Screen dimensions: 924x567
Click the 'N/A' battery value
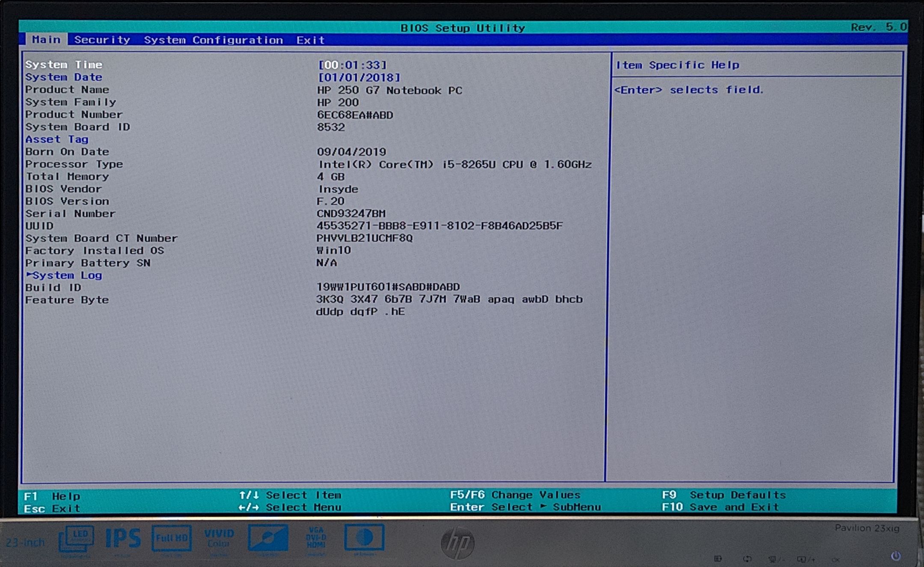pyautogui.click(x=327, y=263)
